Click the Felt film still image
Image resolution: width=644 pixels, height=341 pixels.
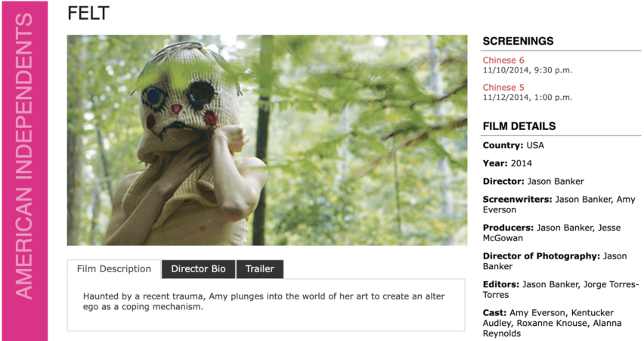coord(267,140)
